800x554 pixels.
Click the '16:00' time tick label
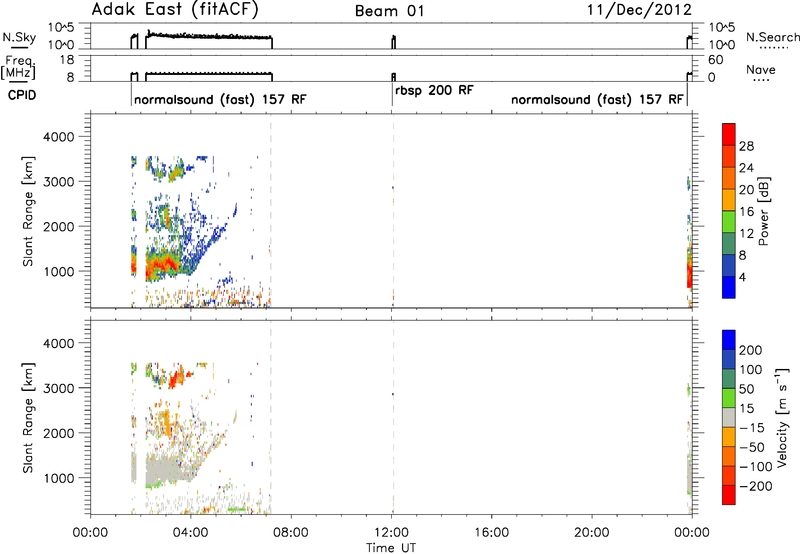[x=492, y=533]
